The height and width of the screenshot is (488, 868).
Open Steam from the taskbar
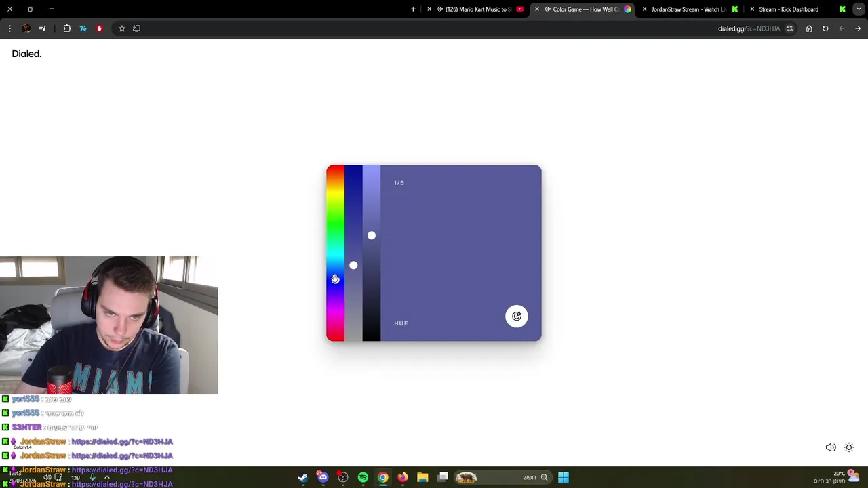coord(302,477)
